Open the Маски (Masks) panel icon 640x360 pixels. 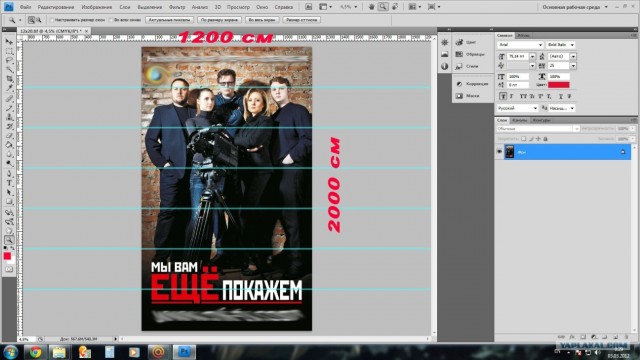click(x=459, y=96)
